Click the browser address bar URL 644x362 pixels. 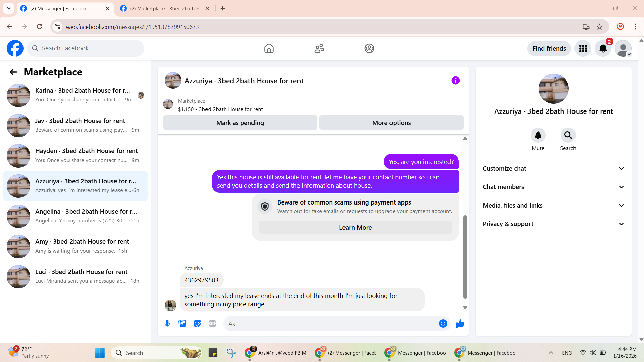point(132,27)
